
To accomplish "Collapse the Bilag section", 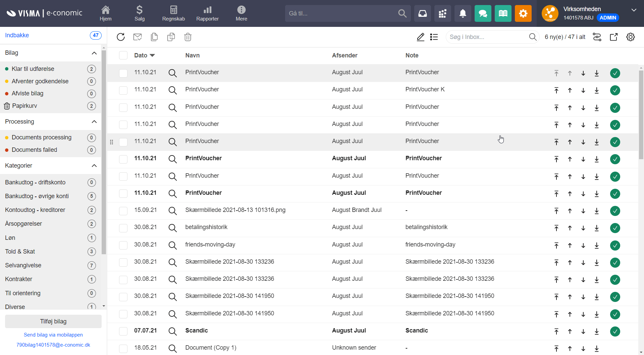I will tap(94, 53).
